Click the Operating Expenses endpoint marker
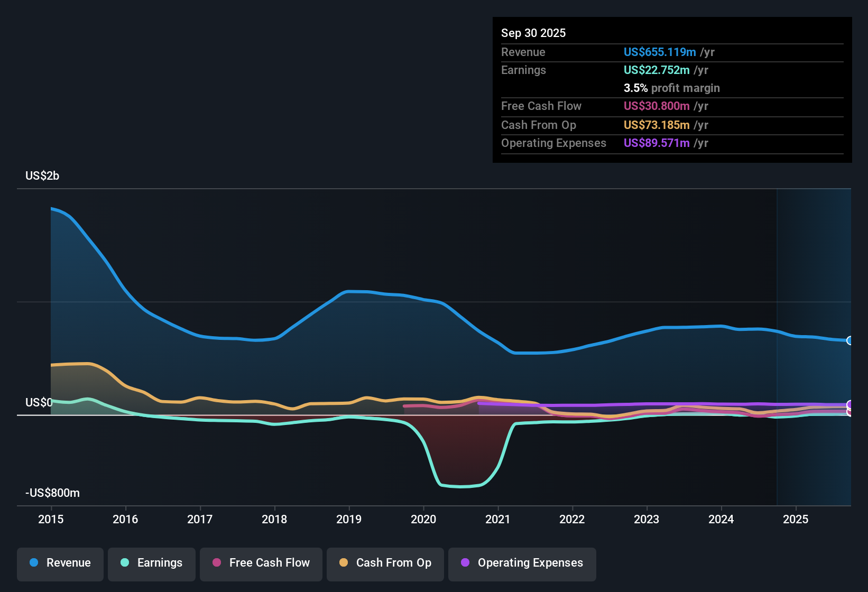 pyautogui.click(x=849, y=405)
